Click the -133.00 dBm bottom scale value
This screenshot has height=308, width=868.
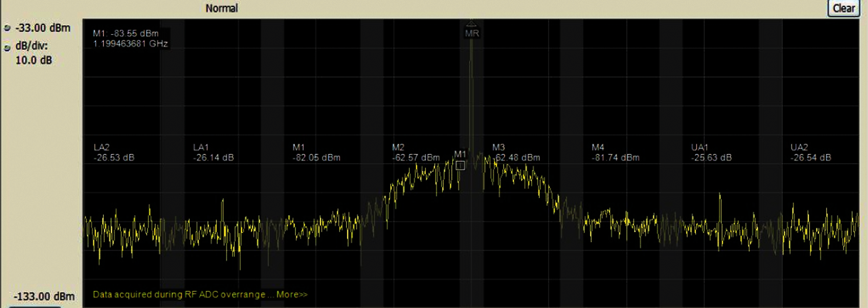[x=44, y=296]
